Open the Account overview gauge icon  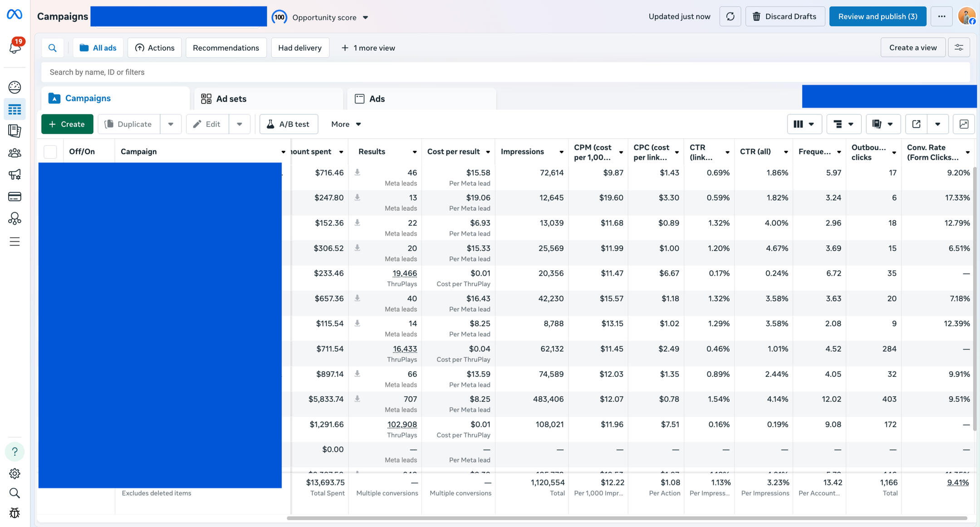(x=15, y=87)
